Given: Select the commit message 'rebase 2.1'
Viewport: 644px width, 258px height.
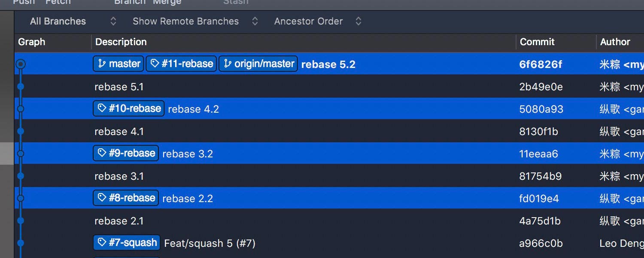Looking at the screenshot, I should [x=119, y=221].
